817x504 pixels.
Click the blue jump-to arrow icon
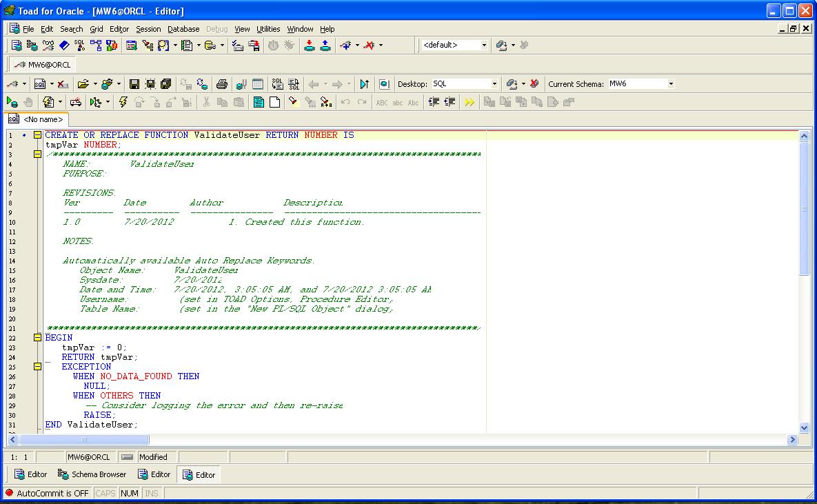pyautogui.click(x=365, y=84)
